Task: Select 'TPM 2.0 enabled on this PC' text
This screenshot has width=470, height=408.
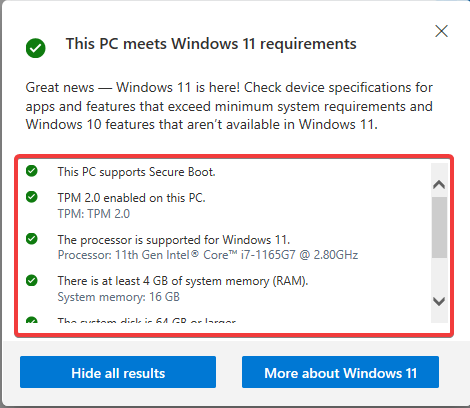Action: coord(131,198)
